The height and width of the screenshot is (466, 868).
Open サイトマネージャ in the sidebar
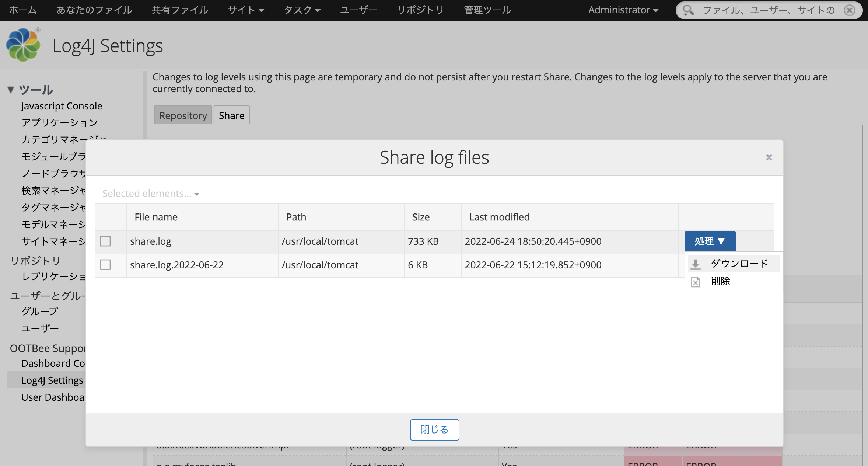53,241
